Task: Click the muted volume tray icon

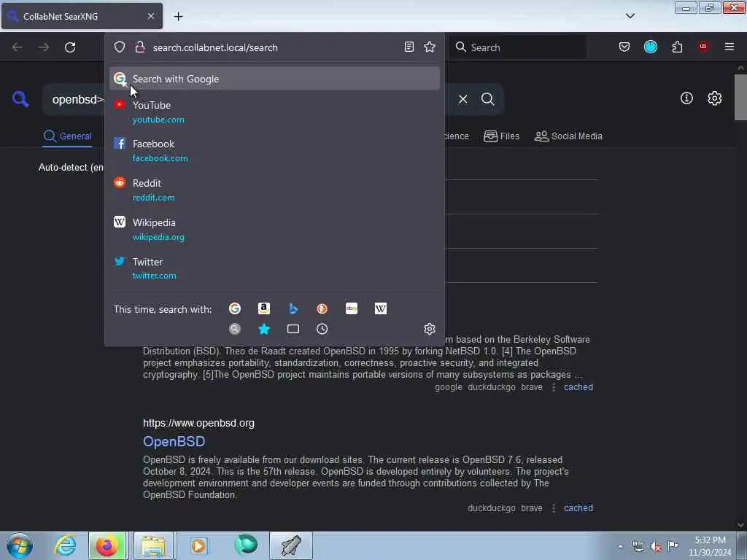Action: pos(656,547)
